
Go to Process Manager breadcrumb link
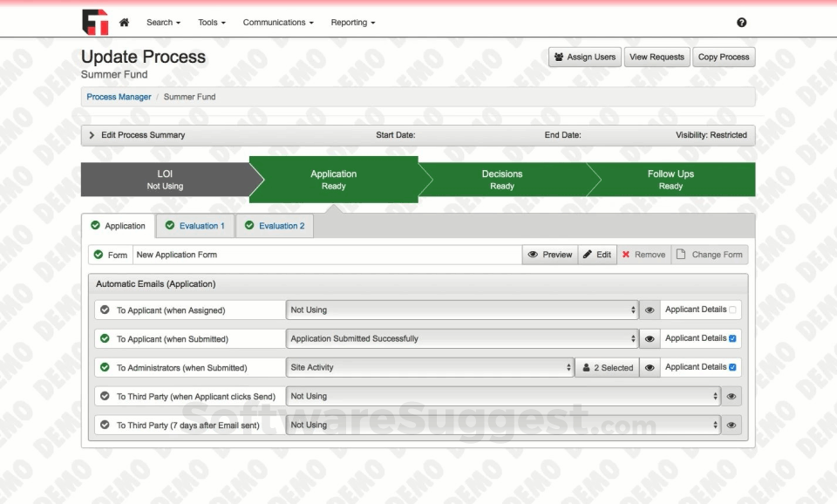pos(119,97)
